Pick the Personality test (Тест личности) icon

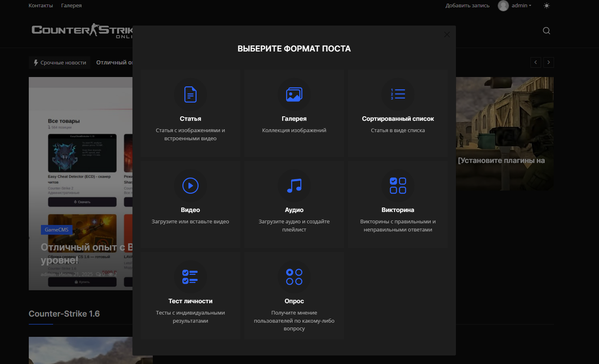point(190,277)
